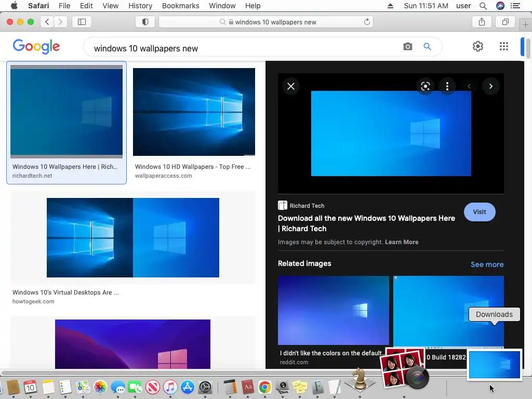
Task: Launch Maps from the Dock
Action: point(83,387)
